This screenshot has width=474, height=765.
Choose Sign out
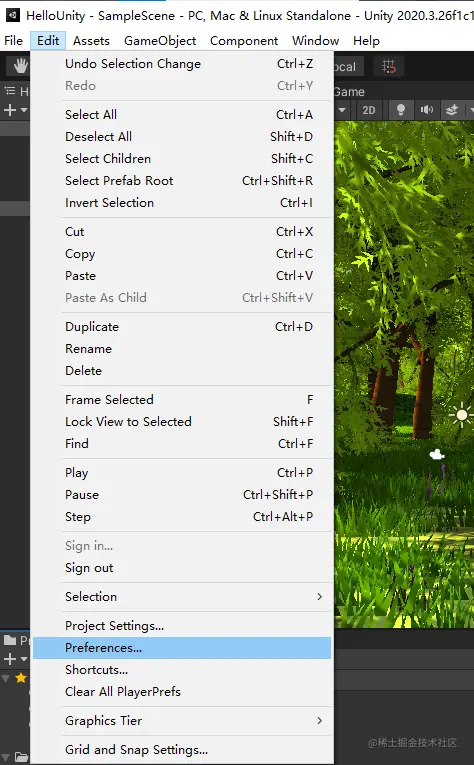point(182,567)
